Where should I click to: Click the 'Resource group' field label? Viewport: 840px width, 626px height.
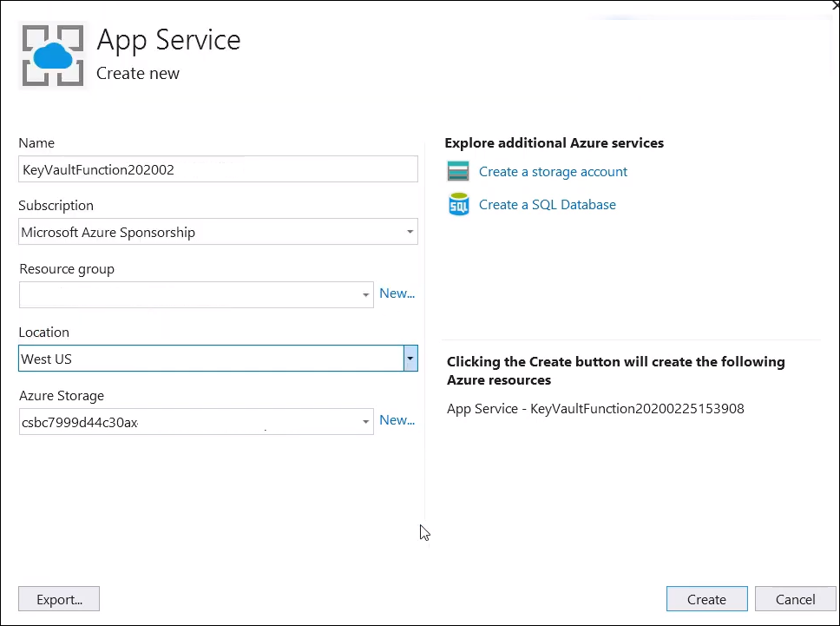[x=67, y=269]
